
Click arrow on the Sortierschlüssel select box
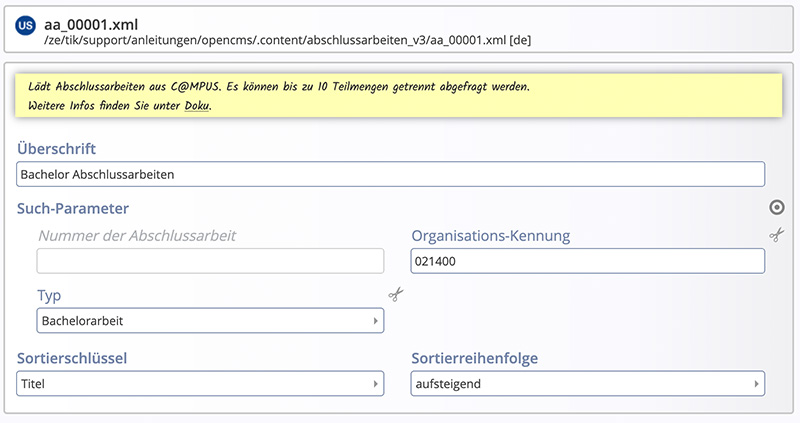coord(375,384)
